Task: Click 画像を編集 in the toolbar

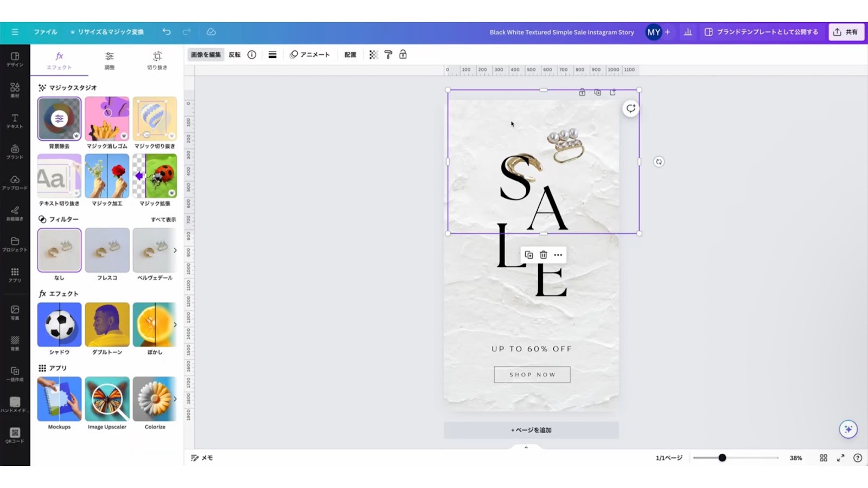Action: coord(206,55)
